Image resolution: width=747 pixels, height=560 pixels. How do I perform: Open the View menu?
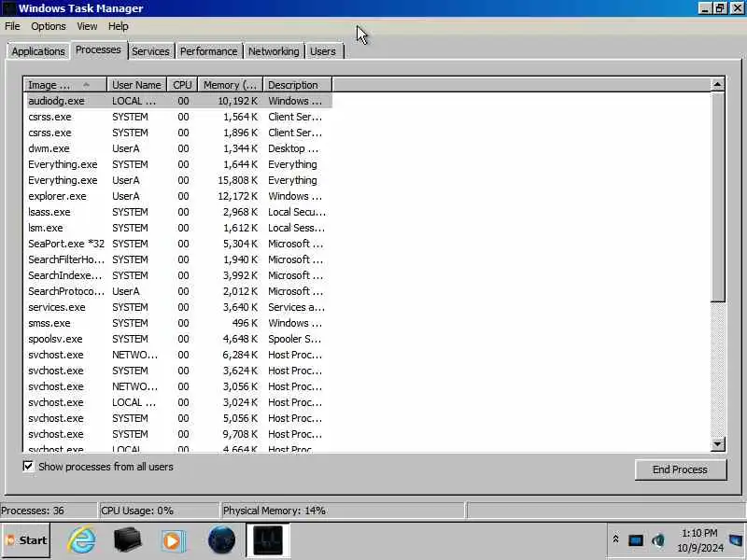[87, 26]
